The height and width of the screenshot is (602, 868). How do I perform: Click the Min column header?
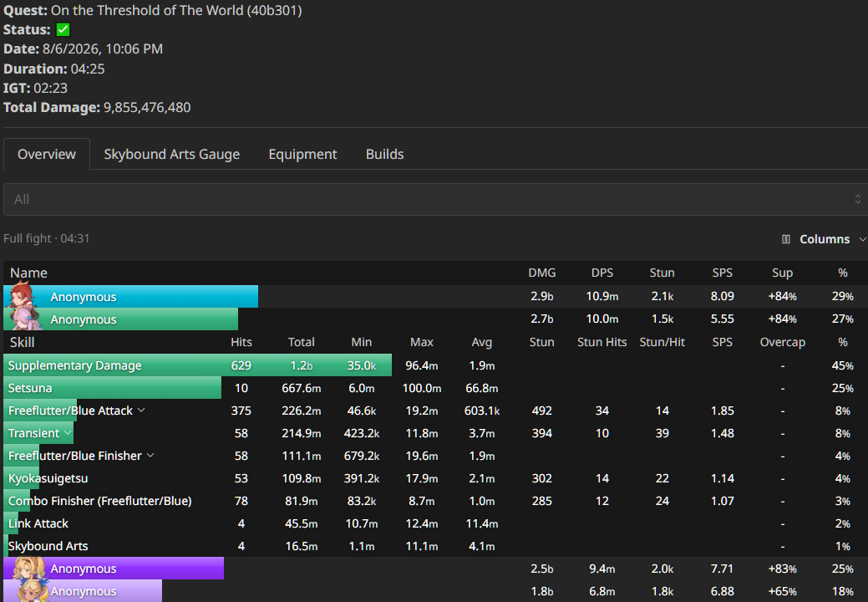361,342
